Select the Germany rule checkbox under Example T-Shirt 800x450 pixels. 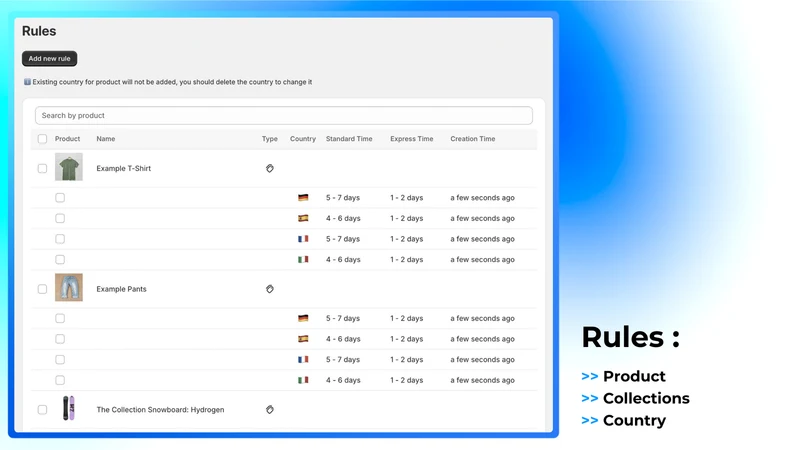(60, 197)
